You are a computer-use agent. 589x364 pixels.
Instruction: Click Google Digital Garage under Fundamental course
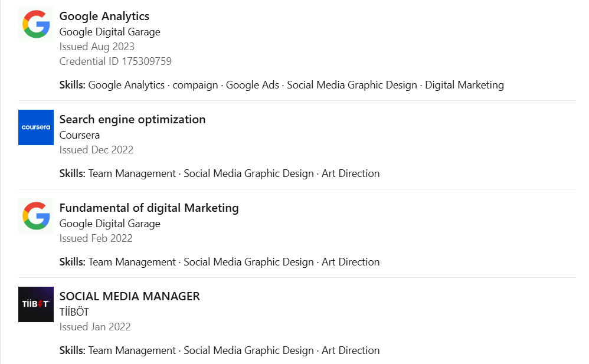pos(110,224)
